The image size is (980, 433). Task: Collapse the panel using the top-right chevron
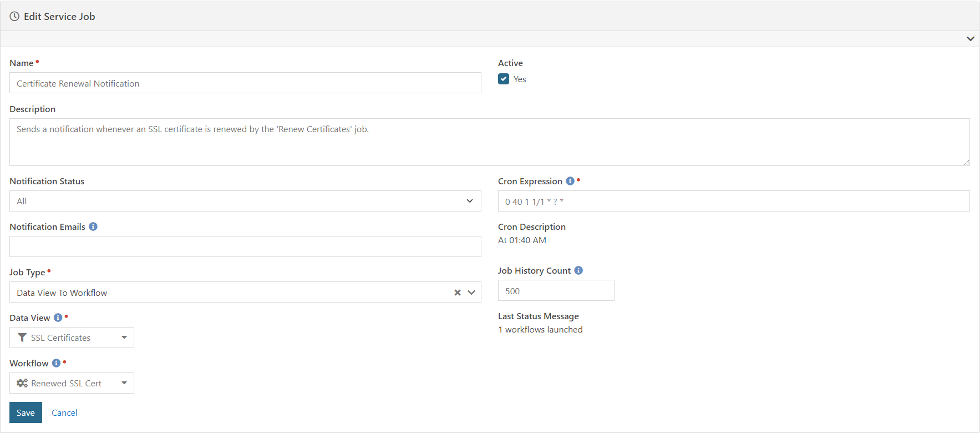971,39
